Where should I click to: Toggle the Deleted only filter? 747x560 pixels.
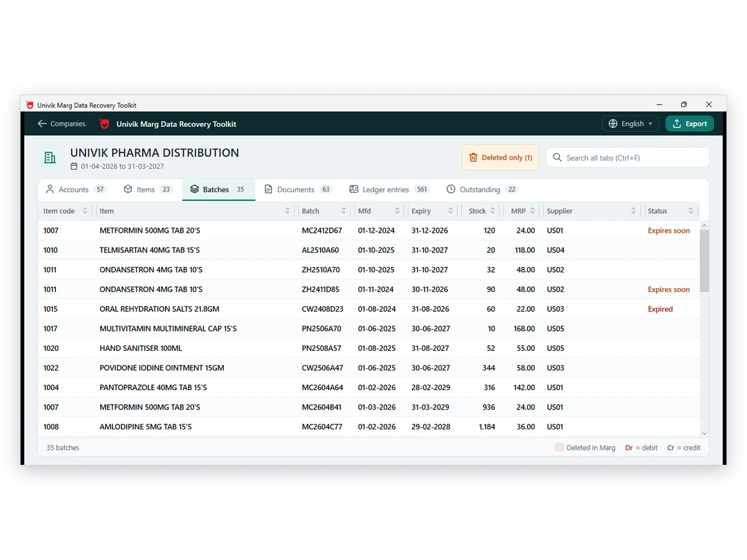click(500, 157)
